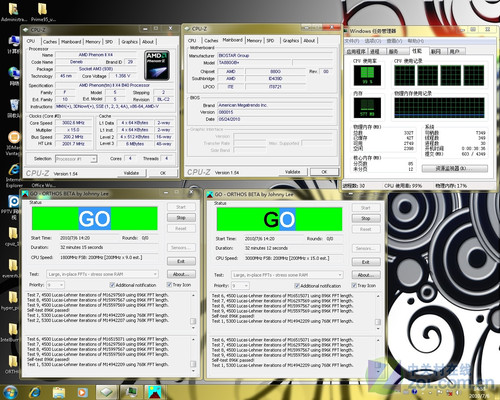Switch to Graphics tab in right CPU-Z

coord(291,40)
